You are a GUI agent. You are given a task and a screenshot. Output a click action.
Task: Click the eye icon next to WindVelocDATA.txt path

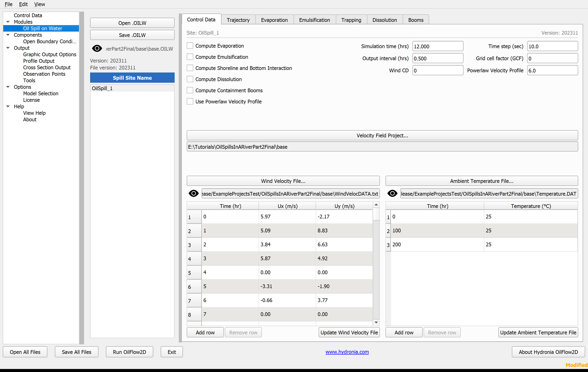click(194, 194)
